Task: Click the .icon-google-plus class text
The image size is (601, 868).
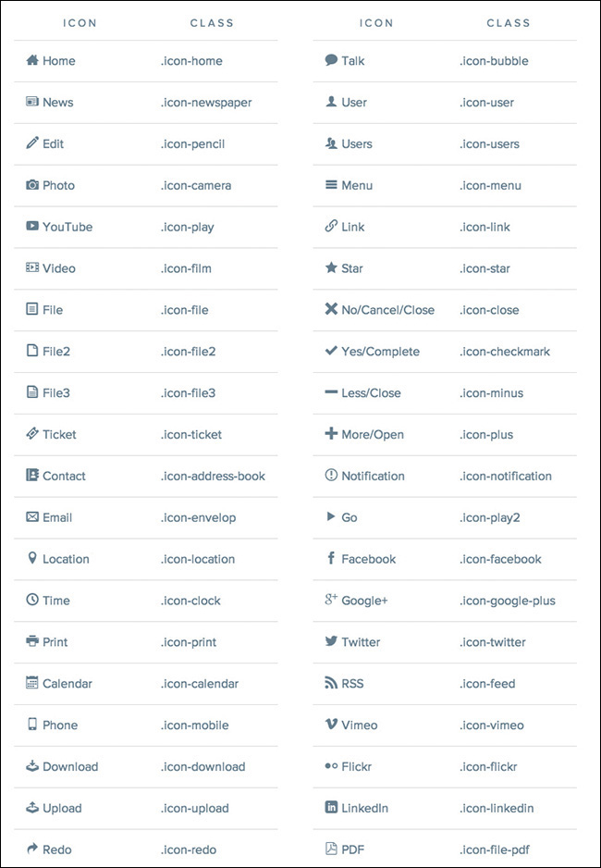Action: click(508, 601)
